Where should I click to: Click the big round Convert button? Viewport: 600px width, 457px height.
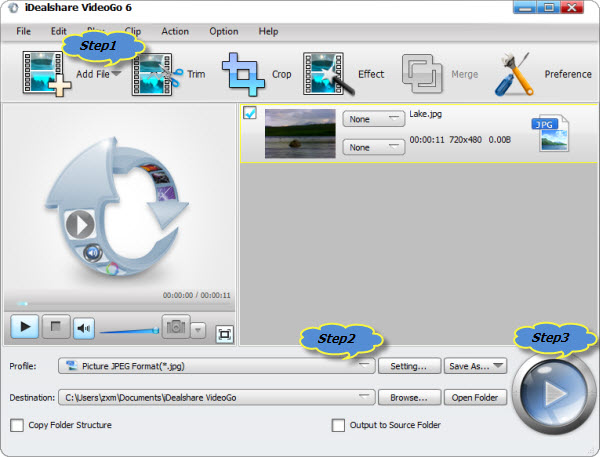(552, 393)
